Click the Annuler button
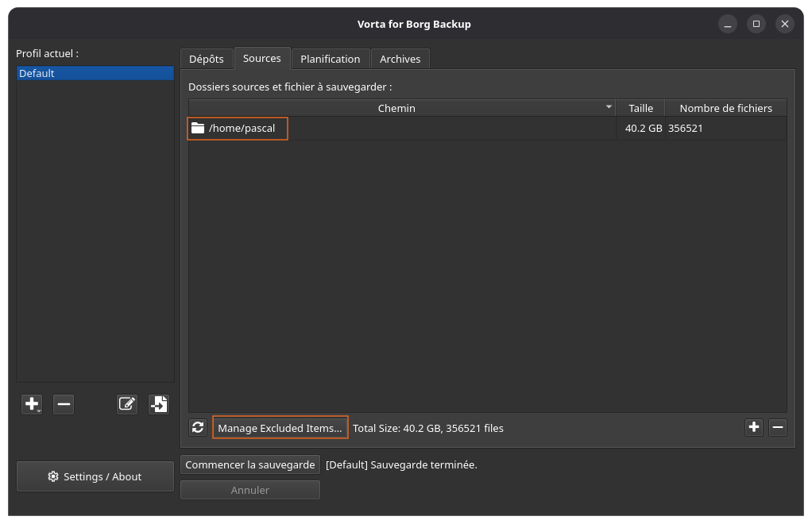Image resolution: width=812 pixels, height=524 pixels. coord(250,490)
